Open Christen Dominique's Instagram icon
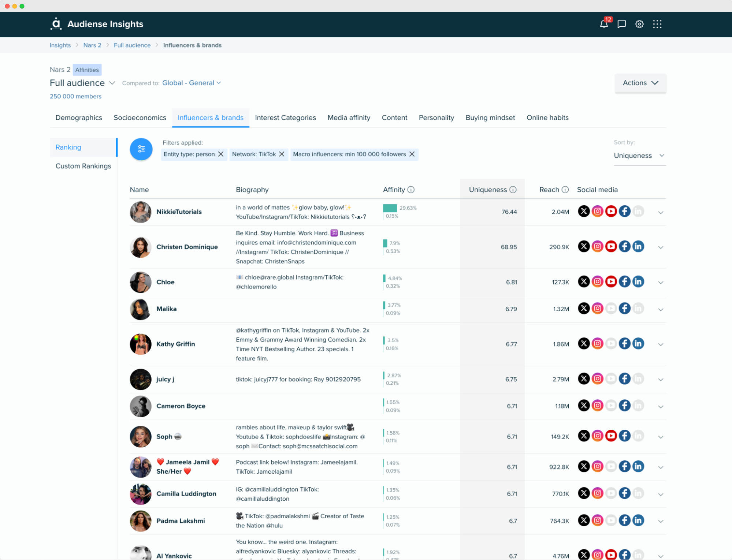The image size is (732, 560). coord(597,247)
